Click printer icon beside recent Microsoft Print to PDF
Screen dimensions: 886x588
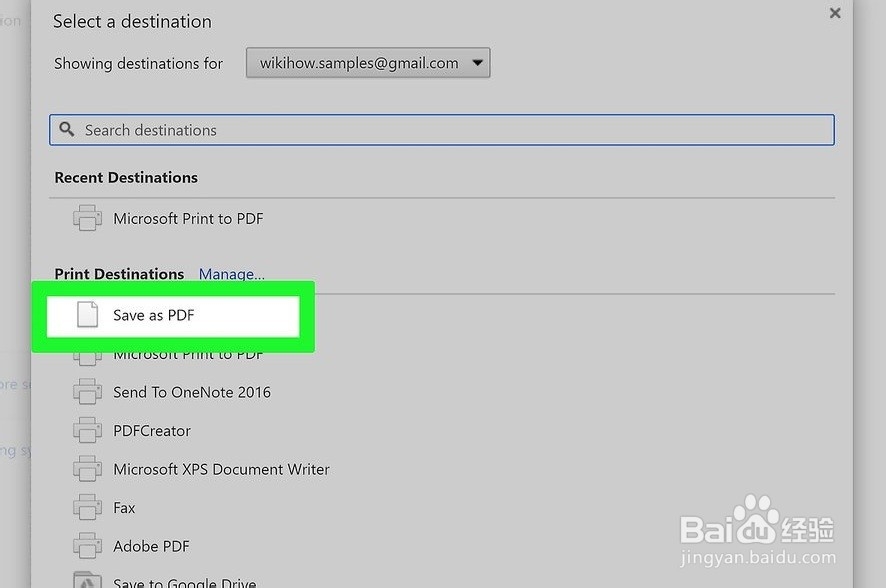tap(88, 218)
